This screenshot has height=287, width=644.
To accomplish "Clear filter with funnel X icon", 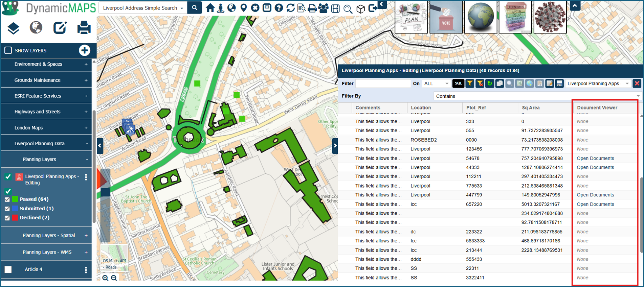I will point(480,83).
